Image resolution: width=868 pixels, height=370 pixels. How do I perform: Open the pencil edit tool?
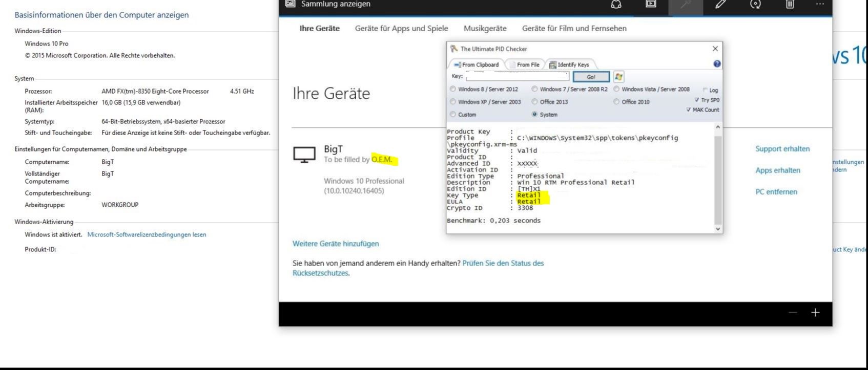click(x=720, y=4)
